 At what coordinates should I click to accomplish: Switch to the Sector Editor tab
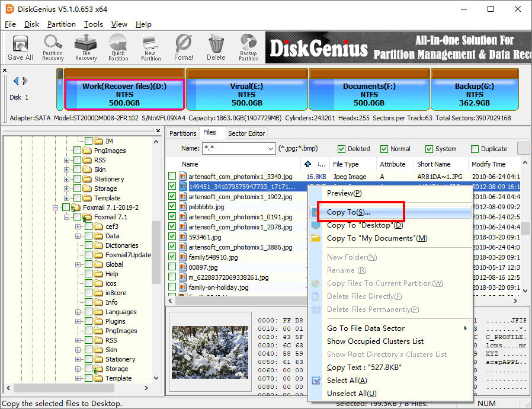(246, 133)
